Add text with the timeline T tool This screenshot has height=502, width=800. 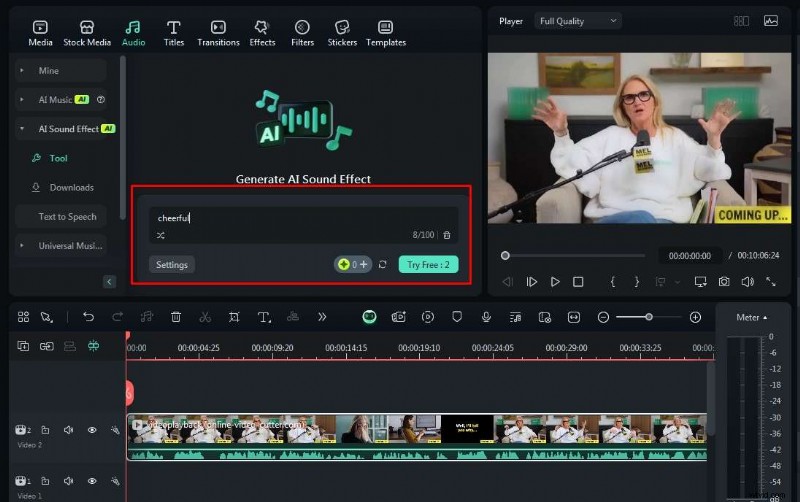tap(264, 317)
